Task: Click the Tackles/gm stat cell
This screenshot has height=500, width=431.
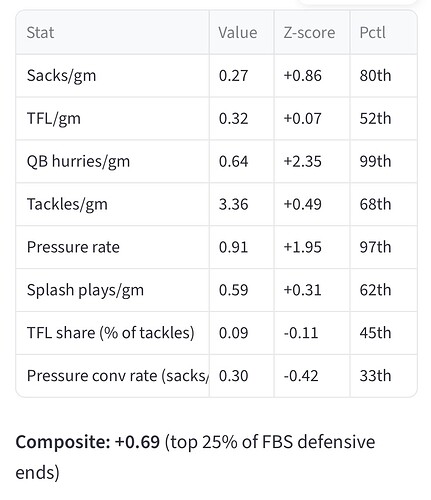Action: click(x=112, y=204)
